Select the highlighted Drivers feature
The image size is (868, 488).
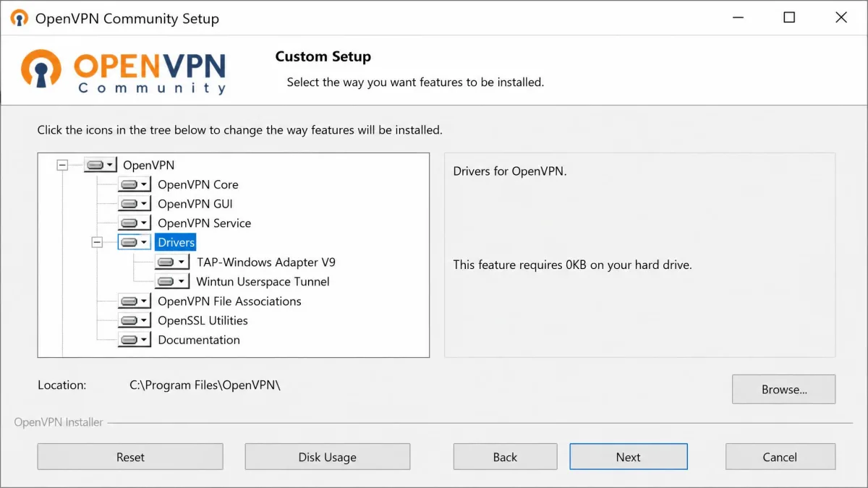(176, 242)
